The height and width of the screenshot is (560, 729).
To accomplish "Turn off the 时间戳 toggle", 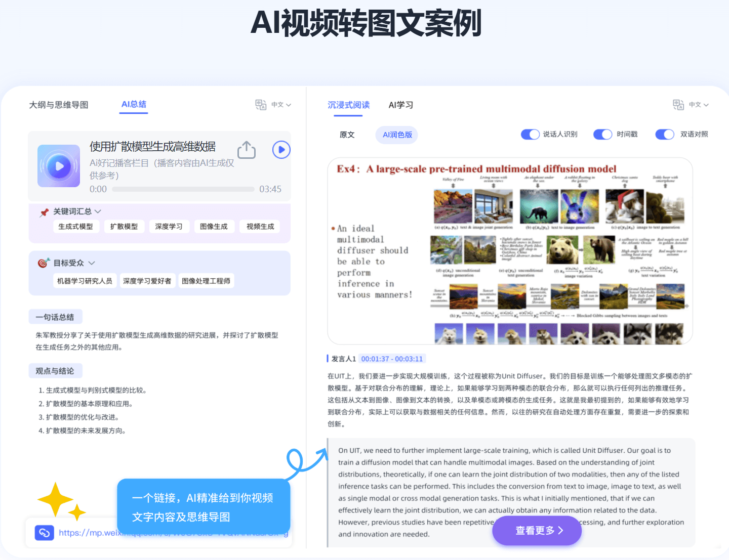I will [602, 134].
